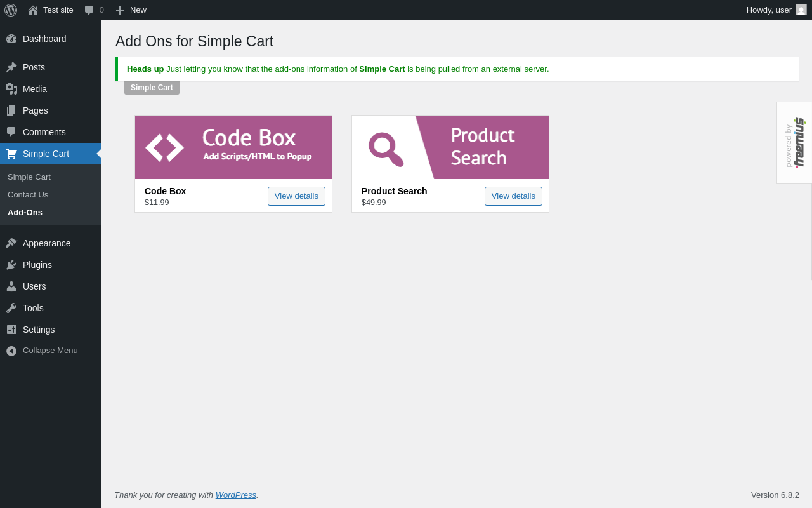Follow the WordPress footer link
This screenshot has width=812, height=508.
(x=236, y=495)
